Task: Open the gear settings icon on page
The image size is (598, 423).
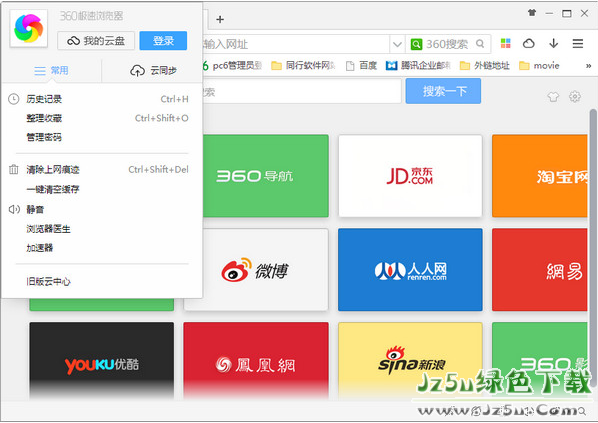Action: tap(575, 97)
